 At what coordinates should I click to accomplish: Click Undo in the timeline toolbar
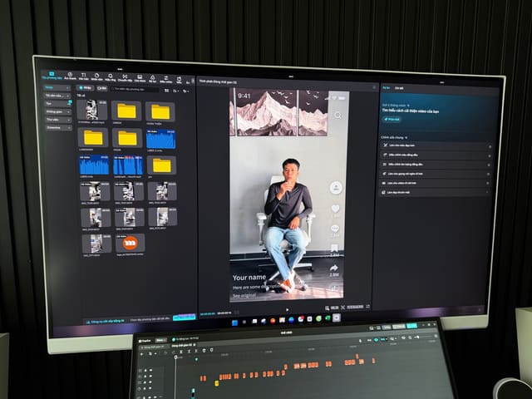click(165, 352)
